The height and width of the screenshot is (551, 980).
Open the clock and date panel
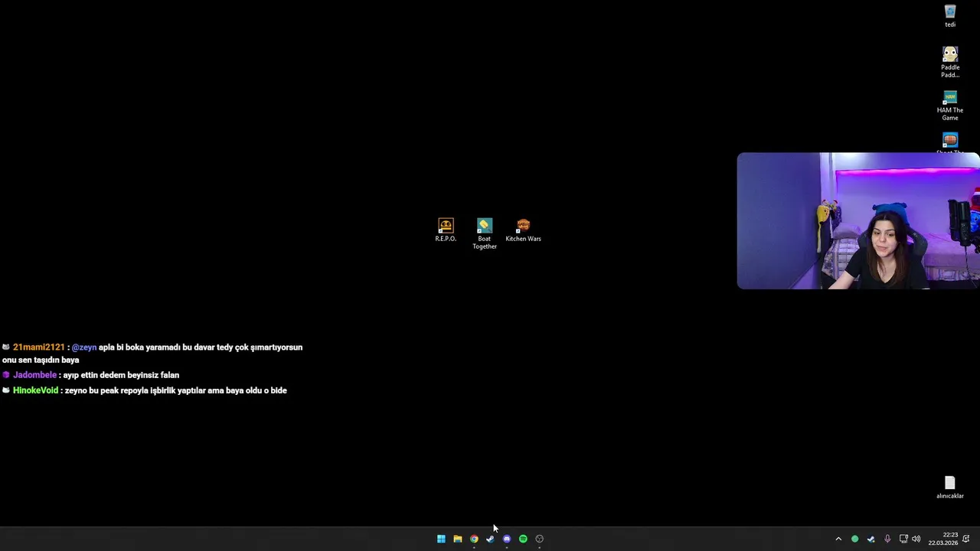[943, 539]
